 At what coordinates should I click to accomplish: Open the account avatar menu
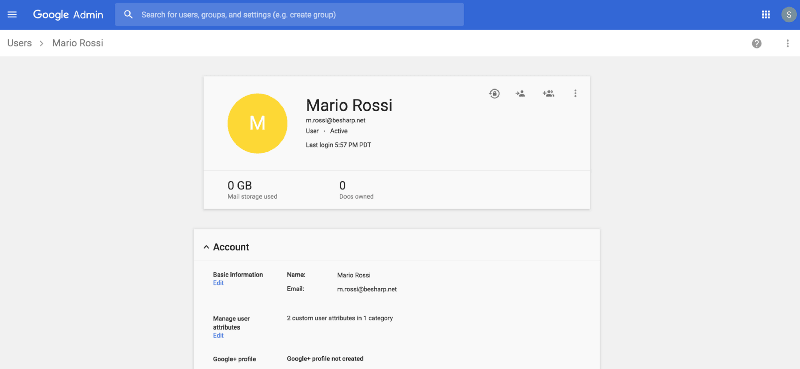click(789, 15)
